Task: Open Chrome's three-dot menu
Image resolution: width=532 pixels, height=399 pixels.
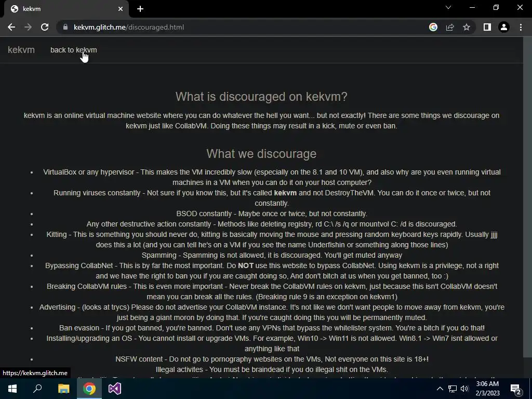Action: (x=521, y=27)
